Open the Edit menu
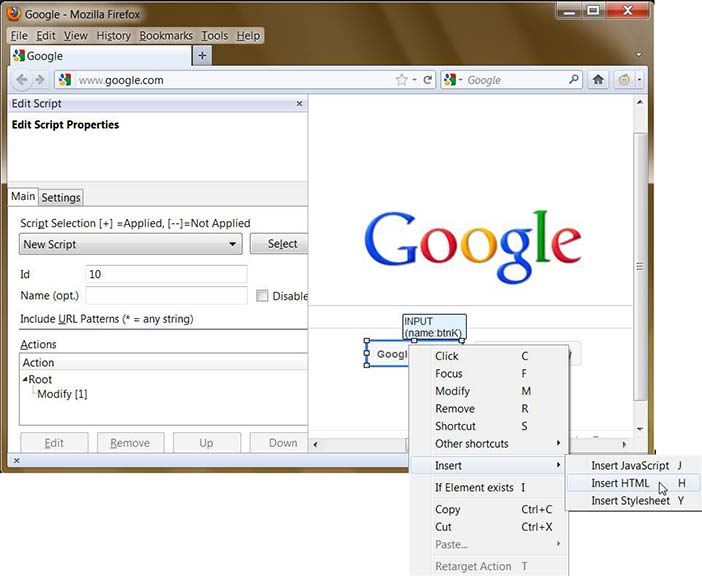Viewport: 702px width, 576px height. [46, 36]
